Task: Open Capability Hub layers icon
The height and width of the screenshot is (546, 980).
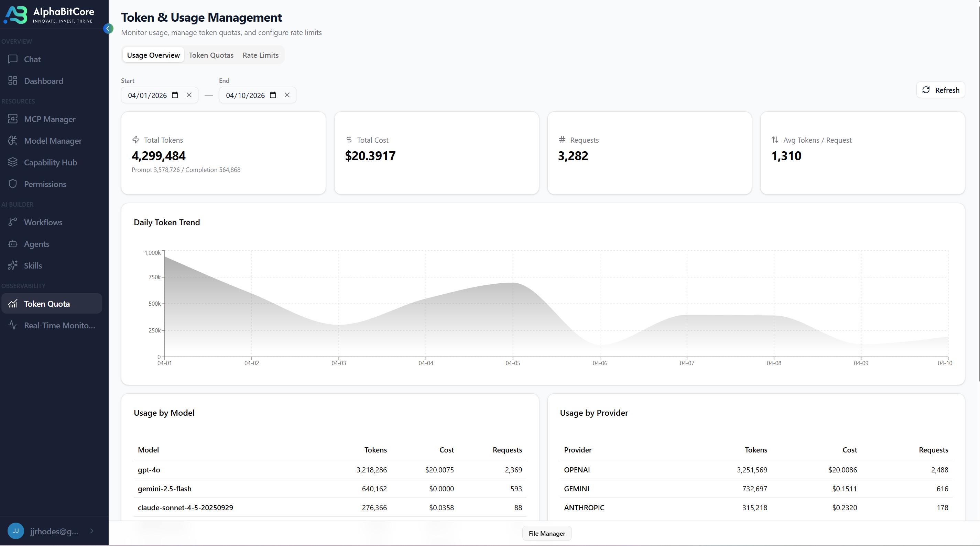Action: click(13, 162)
